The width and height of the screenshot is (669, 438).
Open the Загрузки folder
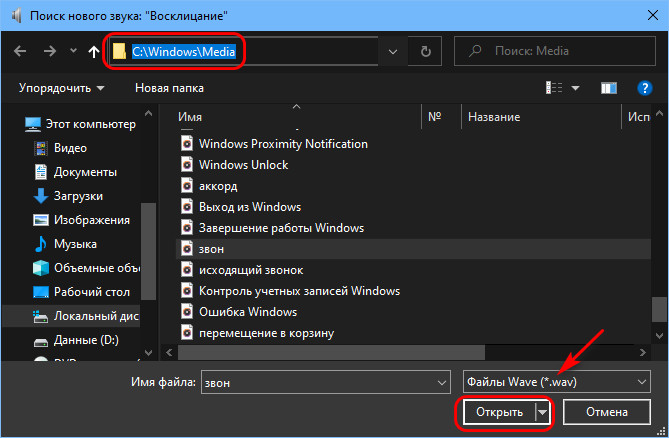68,196
